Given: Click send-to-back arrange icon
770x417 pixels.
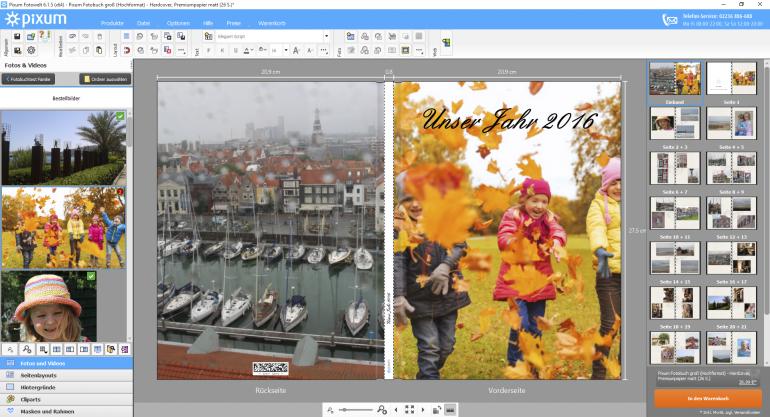Looking at the screenshot, I should 181,36.
